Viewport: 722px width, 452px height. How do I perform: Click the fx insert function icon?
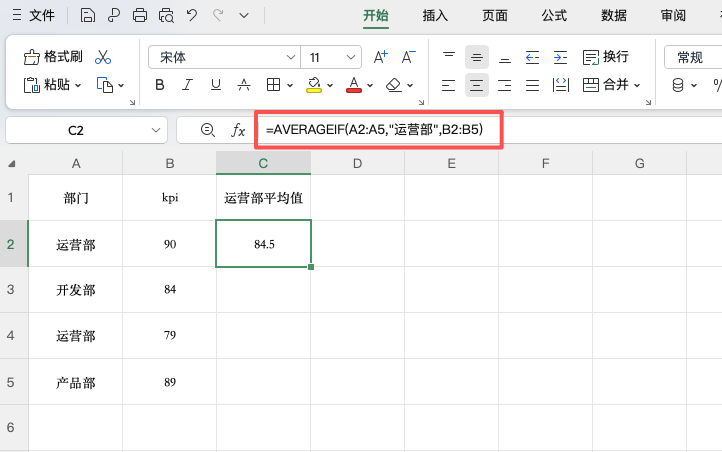coord(238,130)
